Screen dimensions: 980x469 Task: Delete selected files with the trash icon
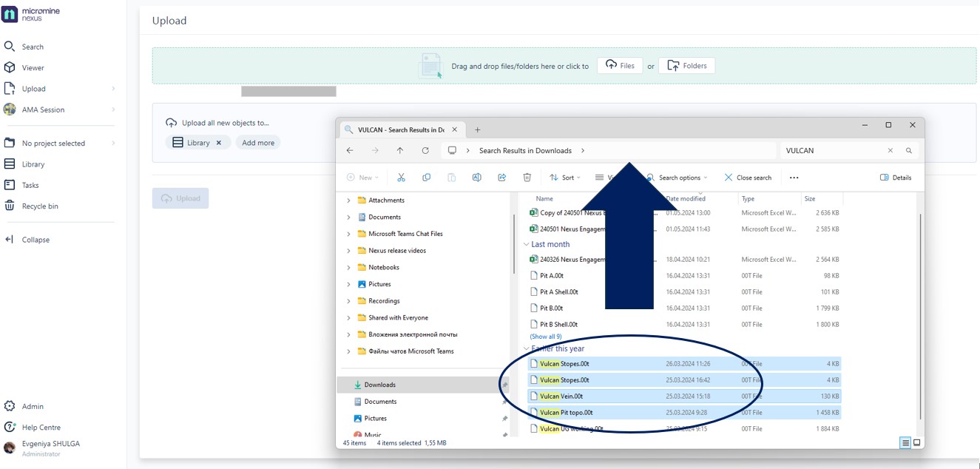[x=526, y=177]
